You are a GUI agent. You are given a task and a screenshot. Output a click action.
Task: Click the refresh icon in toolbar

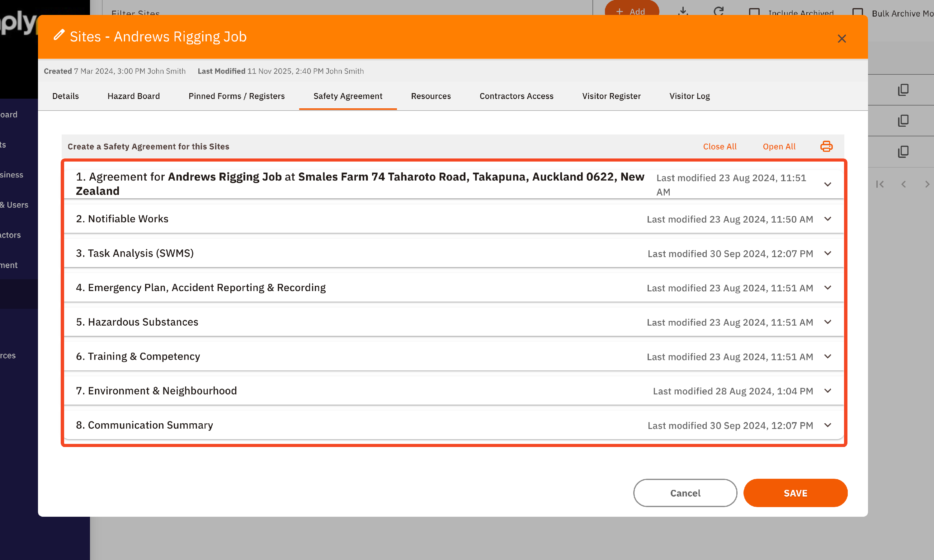(719, 11)
